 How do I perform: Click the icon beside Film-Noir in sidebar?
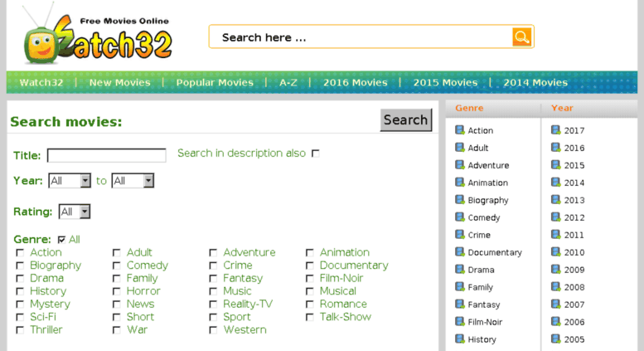[460, 321]
